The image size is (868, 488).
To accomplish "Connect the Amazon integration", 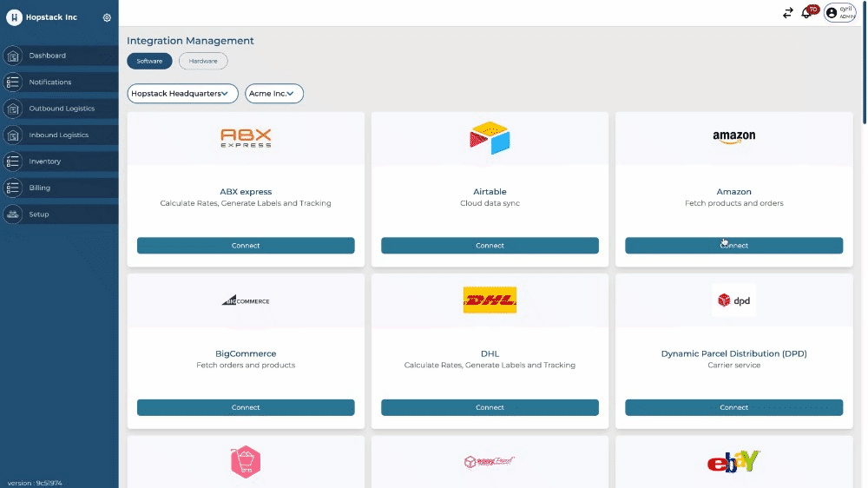I will [x=733, y=246].
